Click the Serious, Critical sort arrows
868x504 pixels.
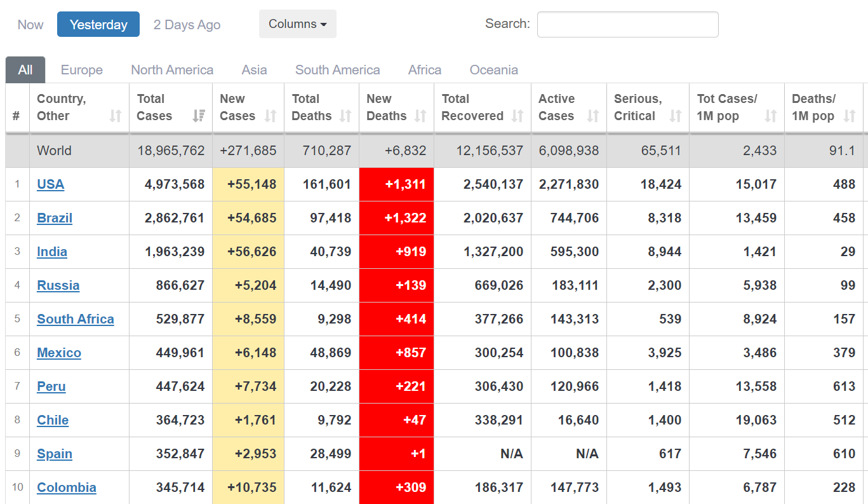(676, 116)
